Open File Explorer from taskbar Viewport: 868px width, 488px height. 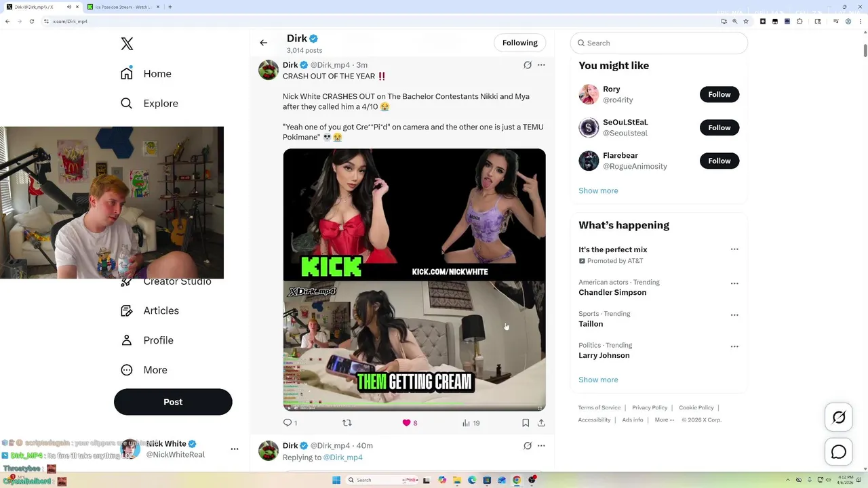[x=457, y=480]
